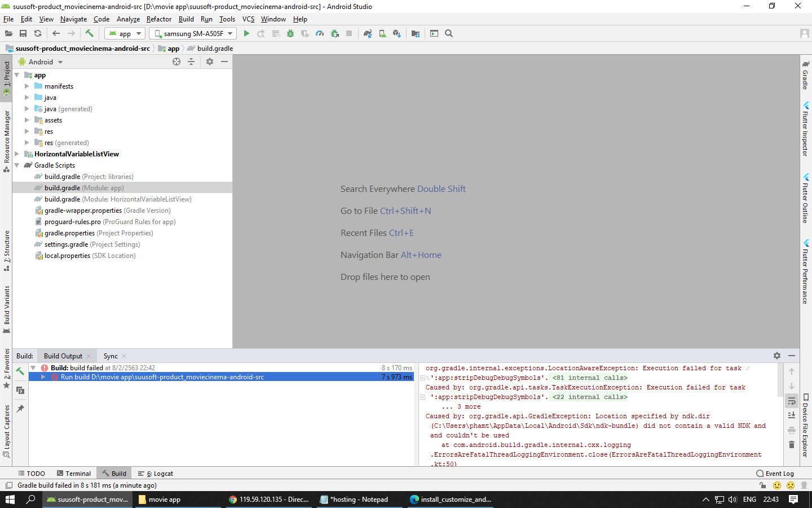Open the Terminal tool tab

tap(74, 474)
